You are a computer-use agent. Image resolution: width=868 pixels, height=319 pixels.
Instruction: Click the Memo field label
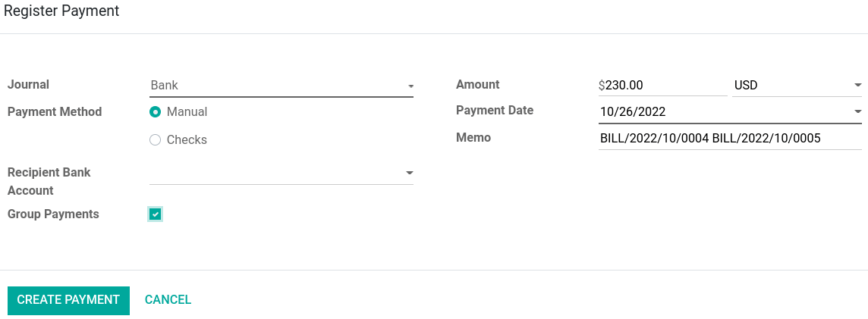pos(473,138)
